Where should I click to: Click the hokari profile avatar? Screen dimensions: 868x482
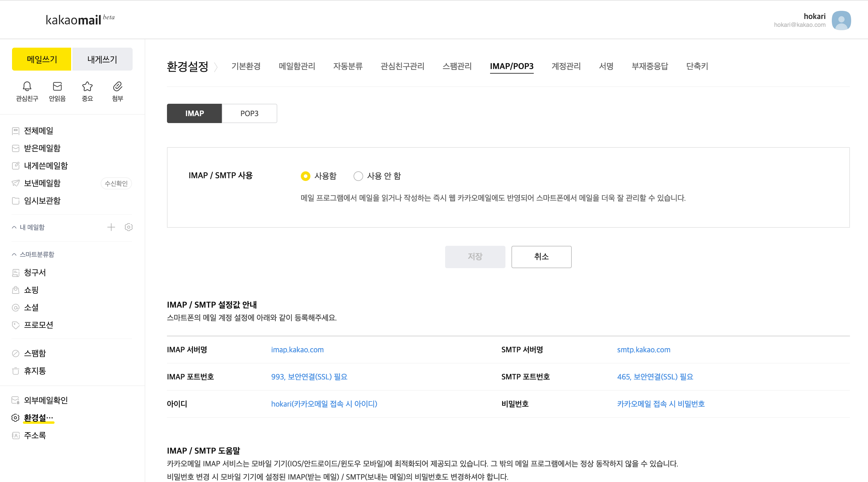(841, 20)
